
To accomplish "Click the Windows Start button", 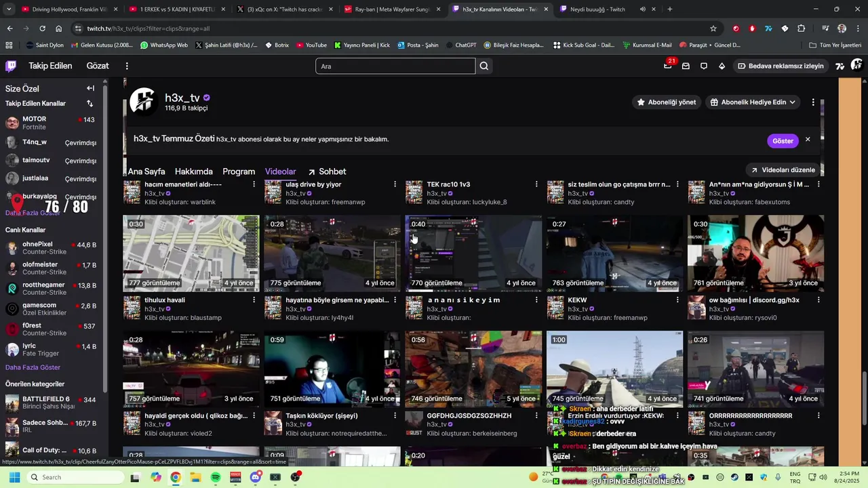I will [14, 477].
